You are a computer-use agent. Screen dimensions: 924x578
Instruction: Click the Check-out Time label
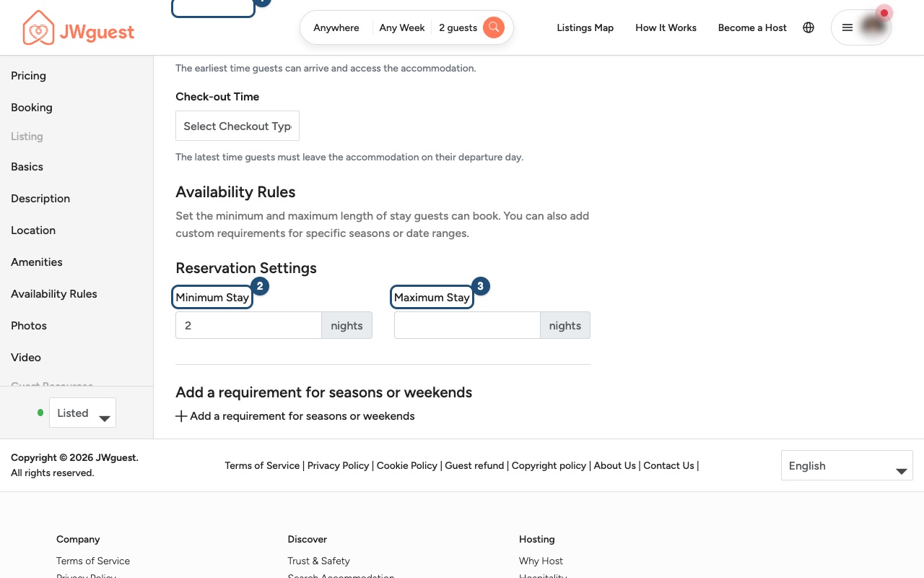click(x=217, y=97)
